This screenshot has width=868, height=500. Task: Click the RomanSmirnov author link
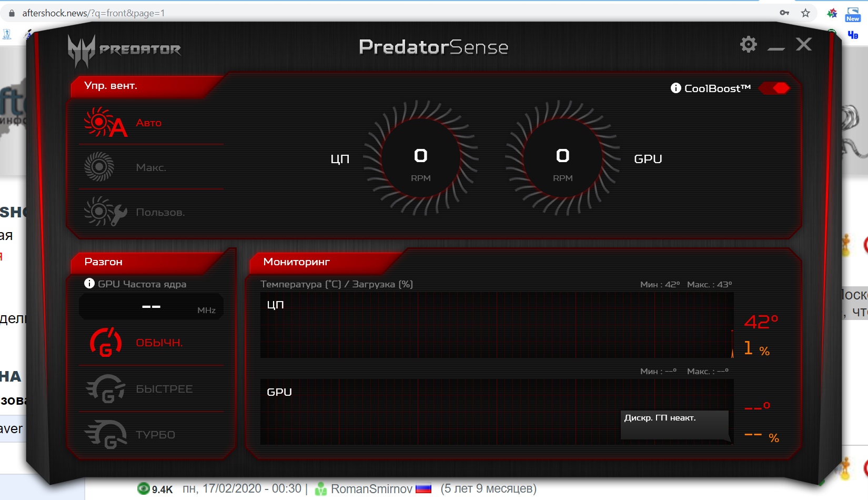point(371,489)
